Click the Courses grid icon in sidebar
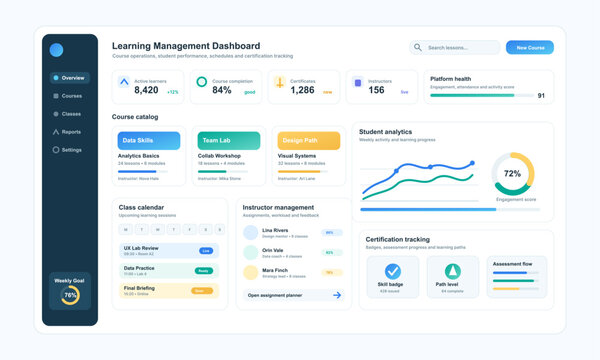Viewport: 600px width, 360px height. click(x=56, y=96)
